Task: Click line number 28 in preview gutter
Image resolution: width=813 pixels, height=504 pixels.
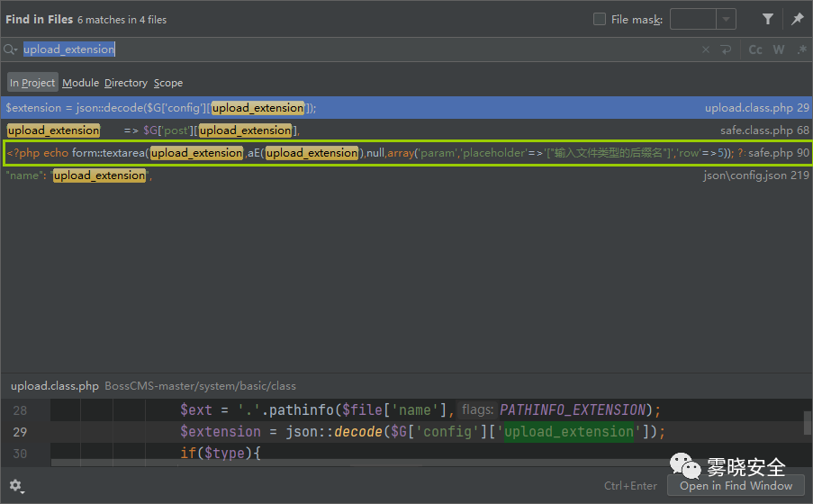Action: [x=20, y=410]
